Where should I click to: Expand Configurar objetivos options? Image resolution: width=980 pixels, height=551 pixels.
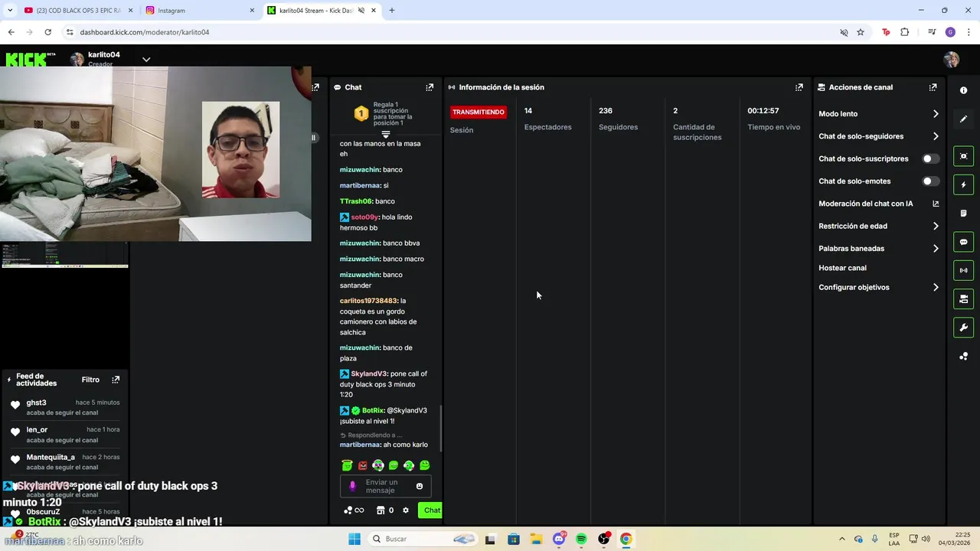coord(936,288)
